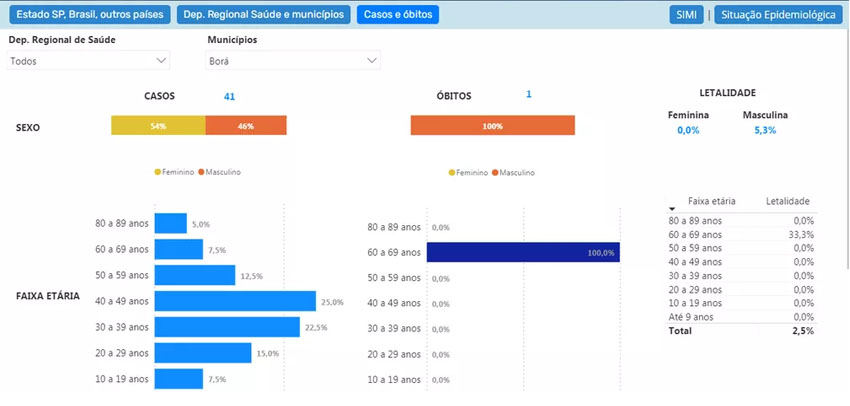
Task: Sort by the Letalidade column header
Action: point(788,201)
